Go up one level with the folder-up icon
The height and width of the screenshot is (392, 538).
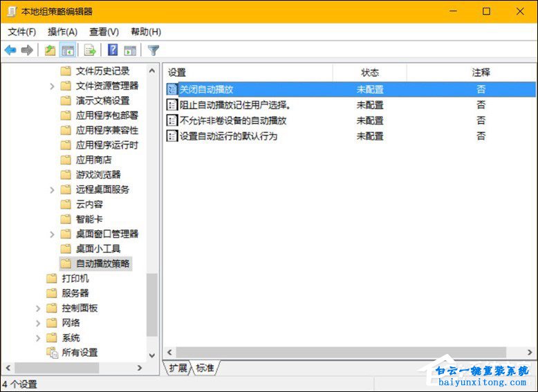tap(50, 50)
